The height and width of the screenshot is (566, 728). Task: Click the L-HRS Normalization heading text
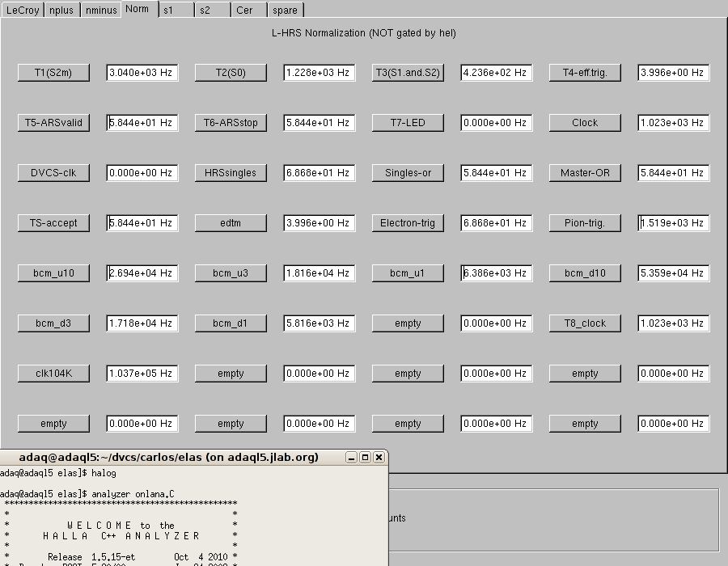(x=363, y=33)
